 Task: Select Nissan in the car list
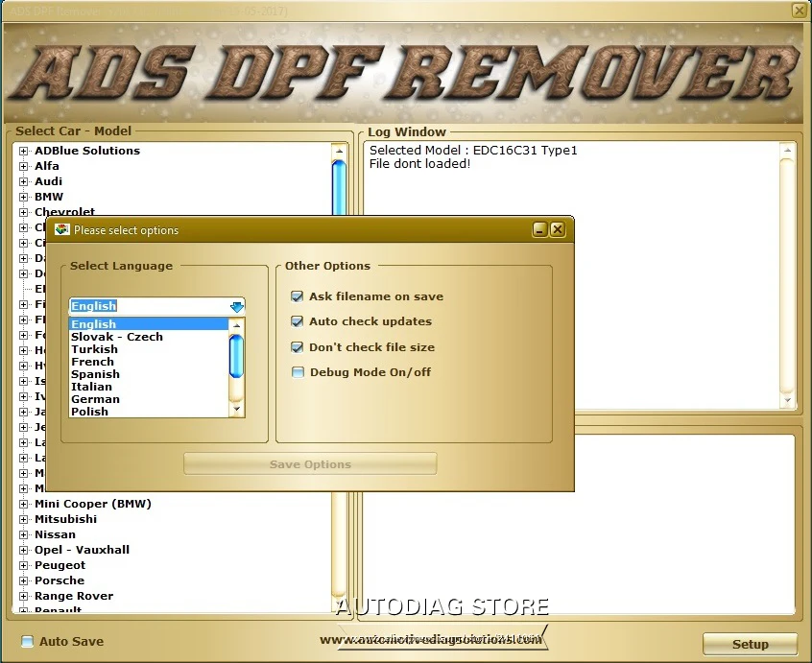pyautogui.click(x=55, y=534)
